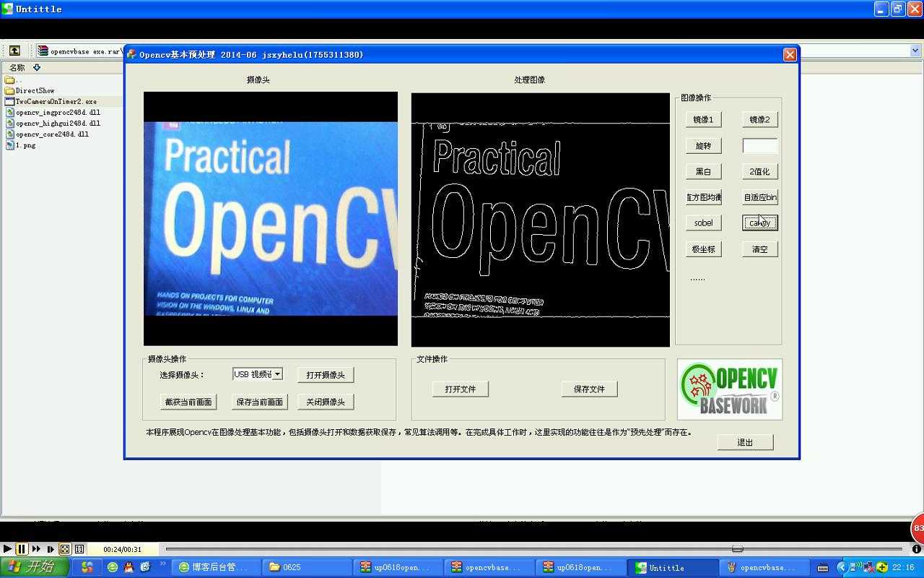
Task: Click the 名称 column header
Action: click(17, 67)
